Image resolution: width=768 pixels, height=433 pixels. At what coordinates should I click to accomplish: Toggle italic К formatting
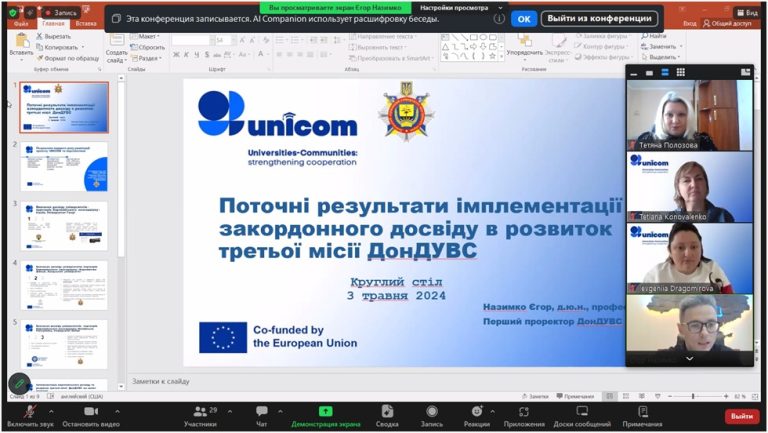[x=186, y=54]
